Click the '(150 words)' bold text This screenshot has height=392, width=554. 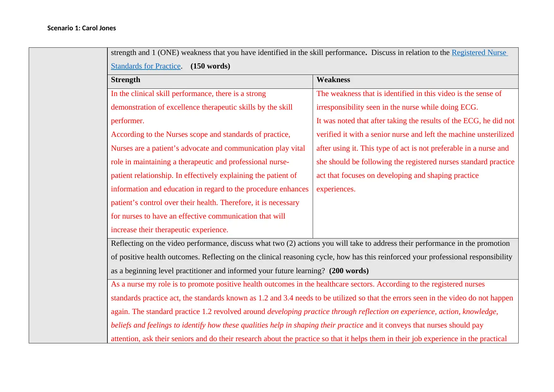click(210, 66)
